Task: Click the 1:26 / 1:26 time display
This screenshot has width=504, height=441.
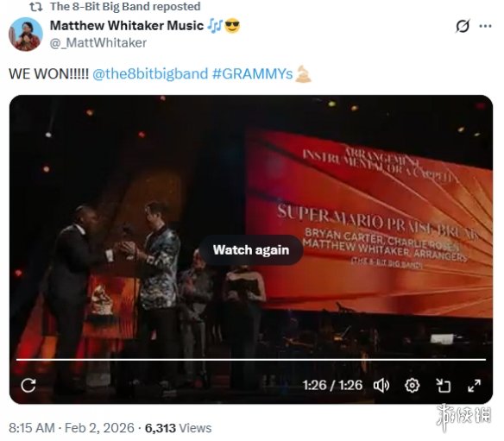Action: 332,385
